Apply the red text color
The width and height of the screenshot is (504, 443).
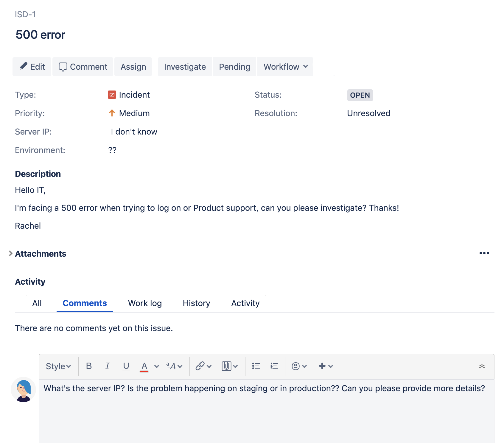coord(144,366)
